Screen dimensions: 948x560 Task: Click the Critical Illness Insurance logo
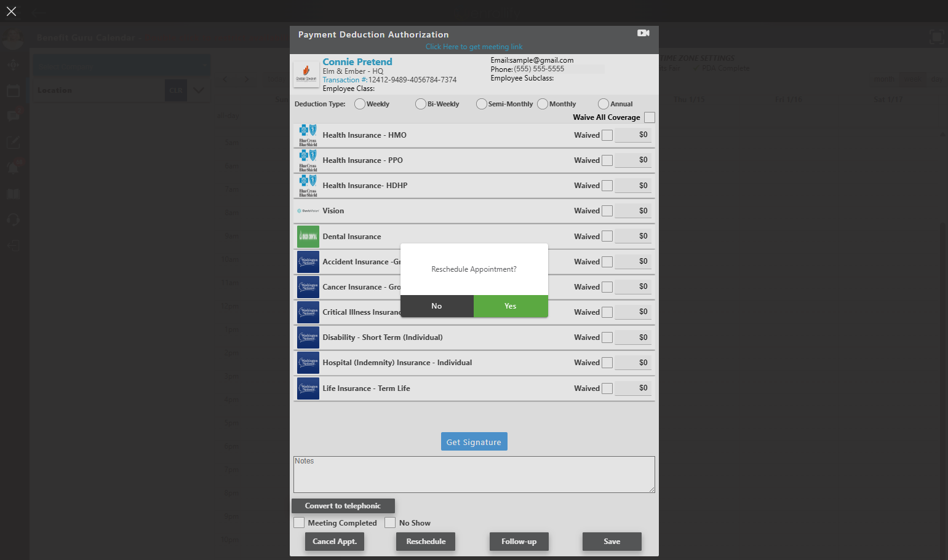(x=308, y=312)
